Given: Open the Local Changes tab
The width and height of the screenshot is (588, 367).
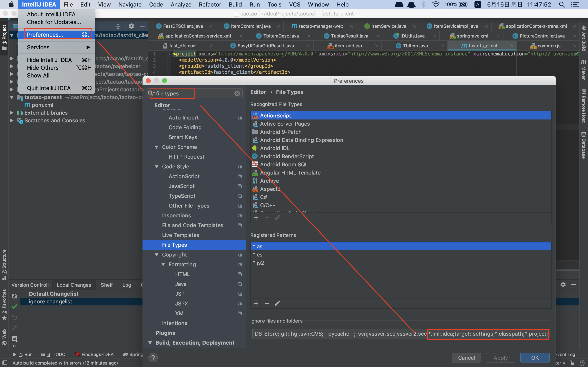Looking at the screenshot, I should pyautogui.click(x=74, y=285).
